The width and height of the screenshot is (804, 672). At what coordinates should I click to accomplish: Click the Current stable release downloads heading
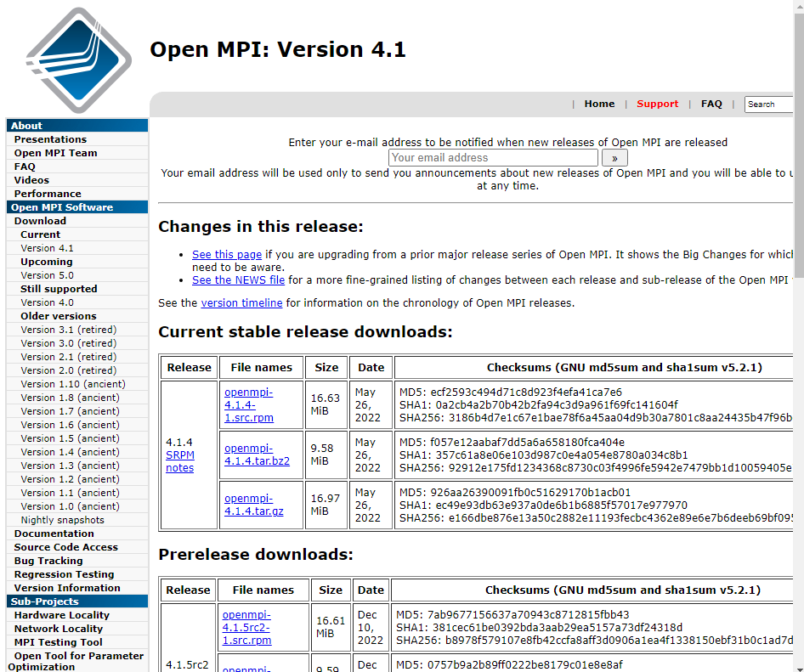click(x=305, y=332)
